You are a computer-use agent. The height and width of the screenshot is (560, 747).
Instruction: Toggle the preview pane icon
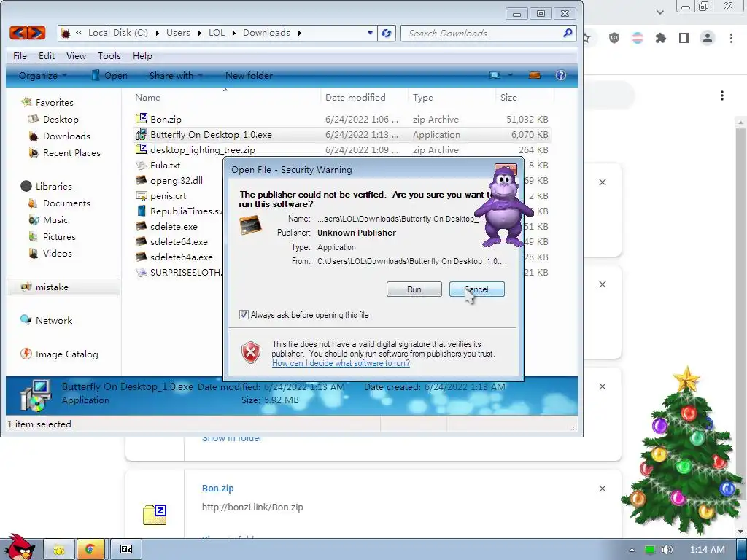[535, 75]
